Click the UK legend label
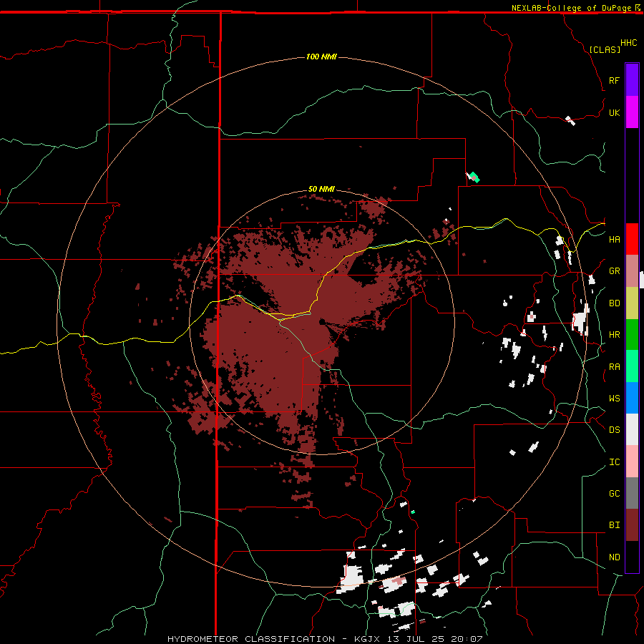 [x=614, y=112]
